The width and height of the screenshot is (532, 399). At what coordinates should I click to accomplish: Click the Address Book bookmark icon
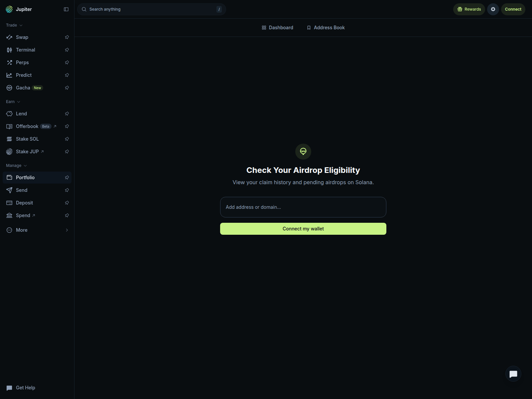tap(309, 28)
